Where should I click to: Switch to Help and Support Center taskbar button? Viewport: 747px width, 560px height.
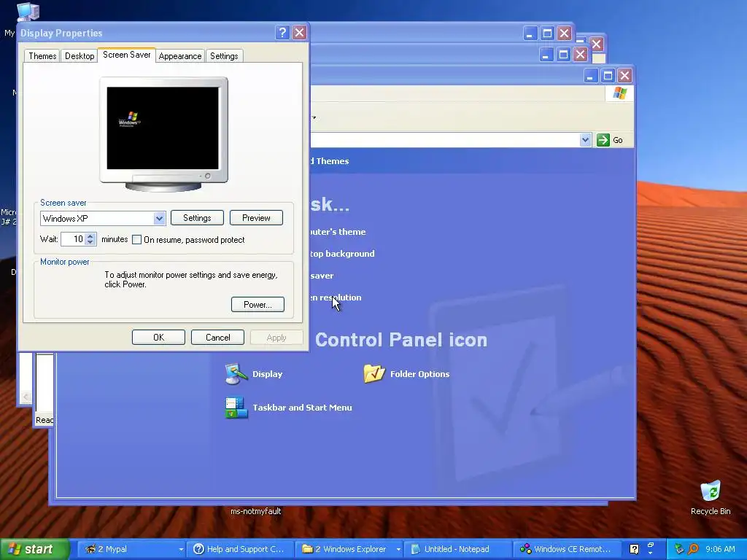pos(239,549)
